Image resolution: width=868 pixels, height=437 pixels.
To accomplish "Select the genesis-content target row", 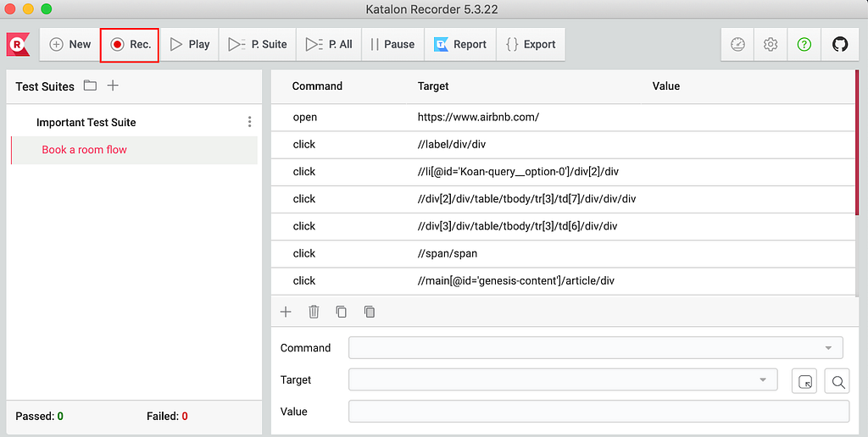I will [563, 280].
